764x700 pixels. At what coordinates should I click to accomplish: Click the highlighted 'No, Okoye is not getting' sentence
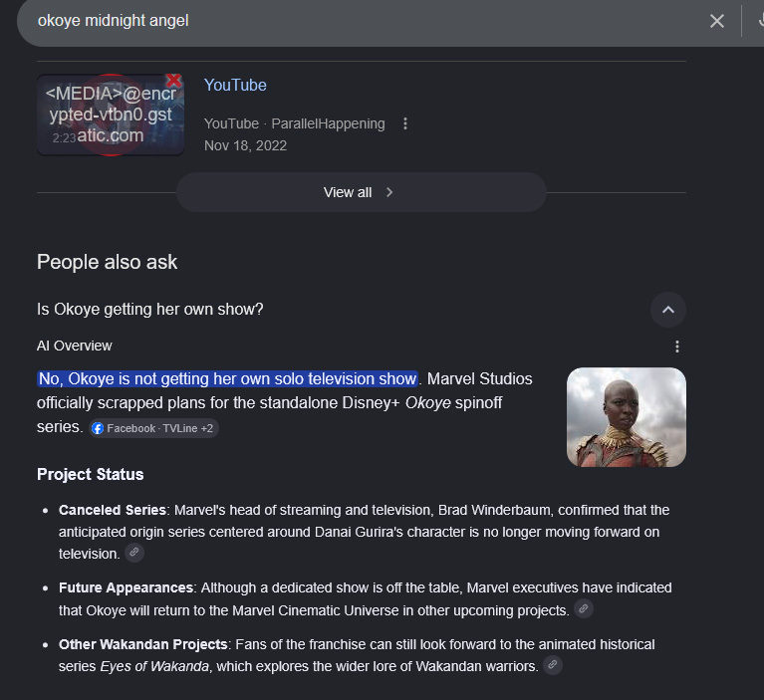(x=227, y=379)
